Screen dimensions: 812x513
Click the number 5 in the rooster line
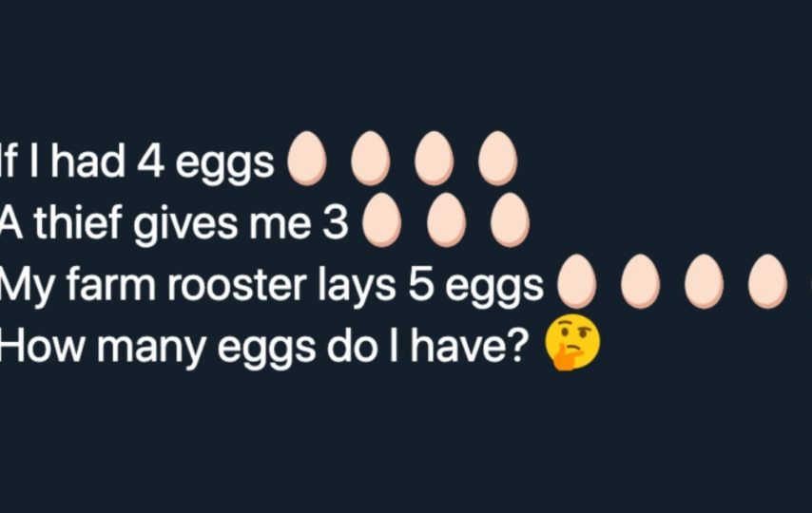click(421, 284)
